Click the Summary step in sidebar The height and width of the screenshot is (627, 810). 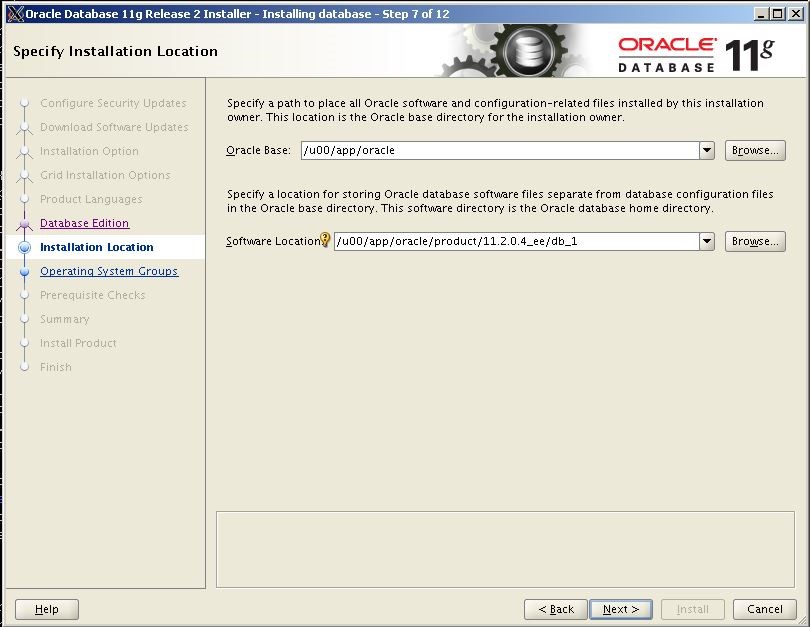point(65,319)
